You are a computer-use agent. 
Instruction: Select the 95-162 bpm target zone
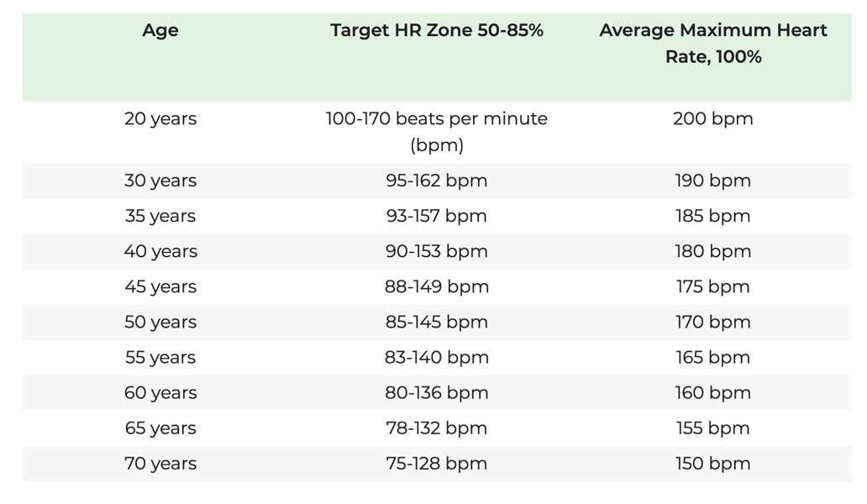pyautogui.click(x=436, y=181)
